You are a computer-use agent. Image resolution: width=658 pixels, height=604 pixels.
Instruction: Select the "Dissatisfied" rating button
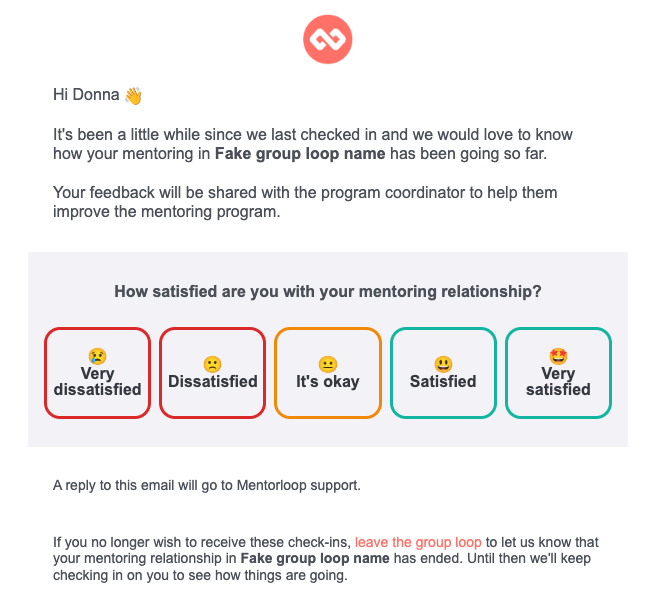(212, 374)
